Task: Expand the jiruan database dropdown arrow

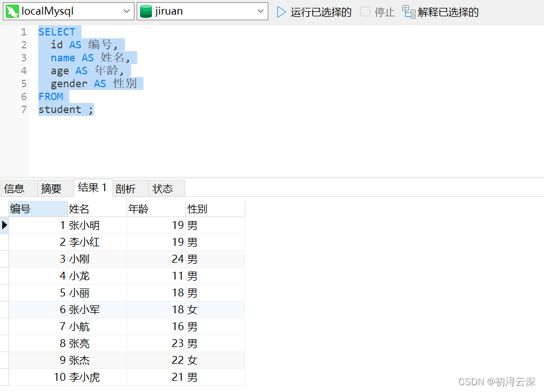Action: point(260,11)
